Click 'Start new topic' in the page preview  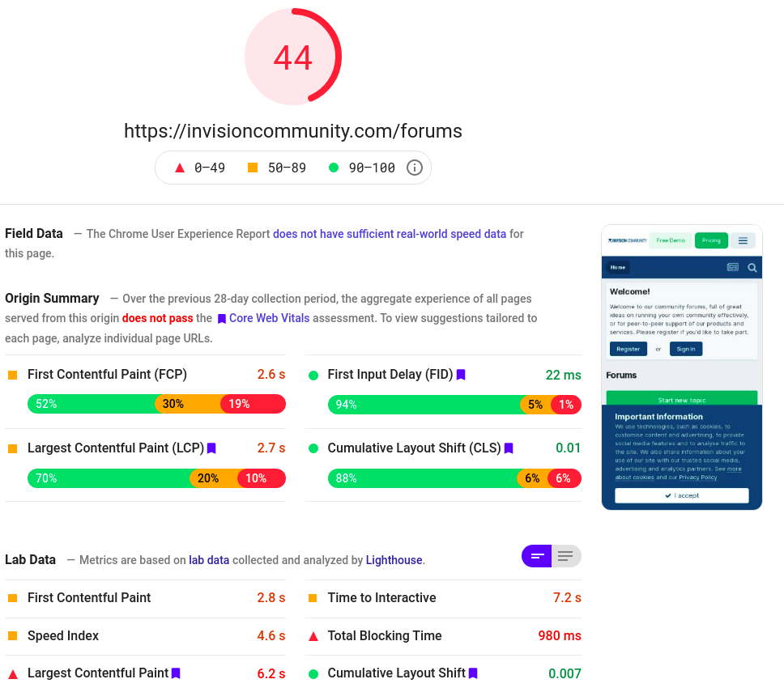pos(682,398)
